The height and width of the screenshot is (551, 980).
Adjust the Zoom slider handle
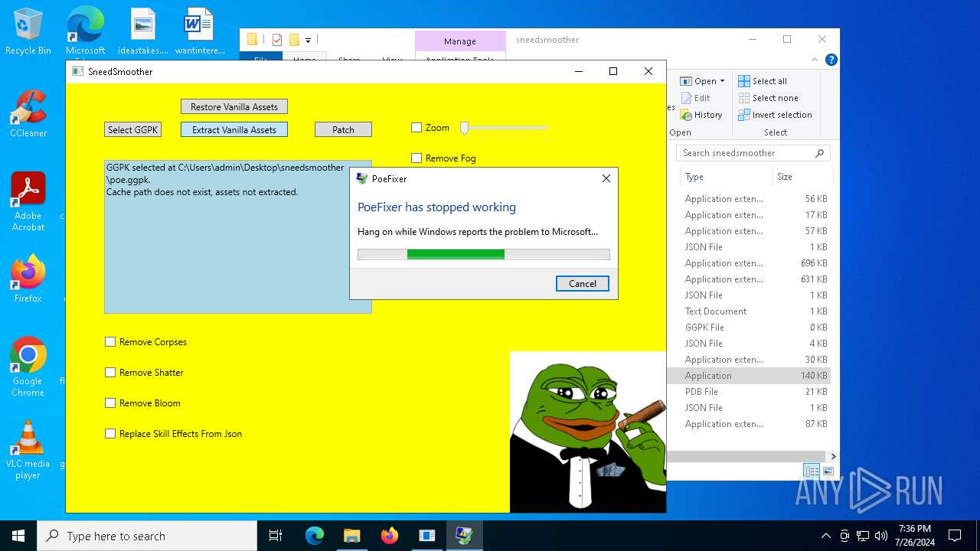coord(464,128)
